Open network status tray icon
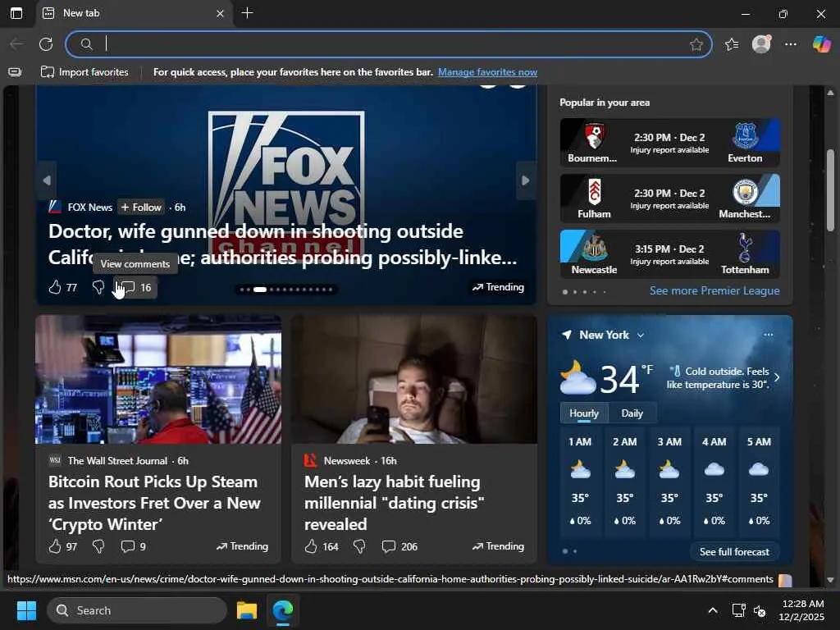Viewport: 840px width, 630px height. 739,610
